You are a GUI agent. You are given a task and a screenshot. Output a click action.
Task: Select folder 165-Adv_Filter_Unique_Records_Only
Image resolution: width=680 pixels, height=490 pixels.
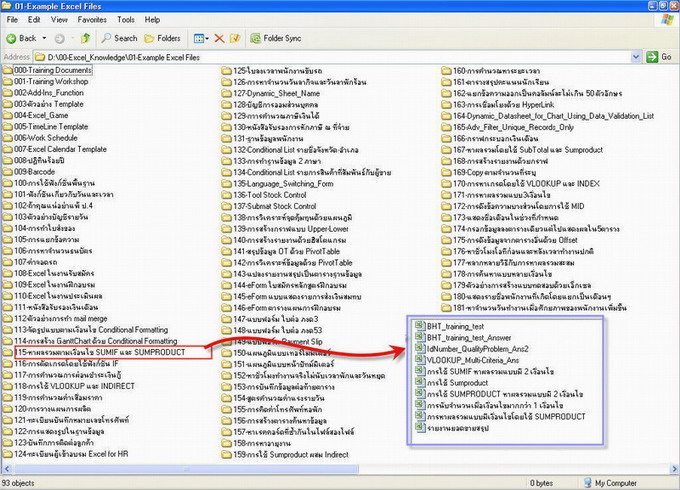pyautogui.click(x=508, y=127)
